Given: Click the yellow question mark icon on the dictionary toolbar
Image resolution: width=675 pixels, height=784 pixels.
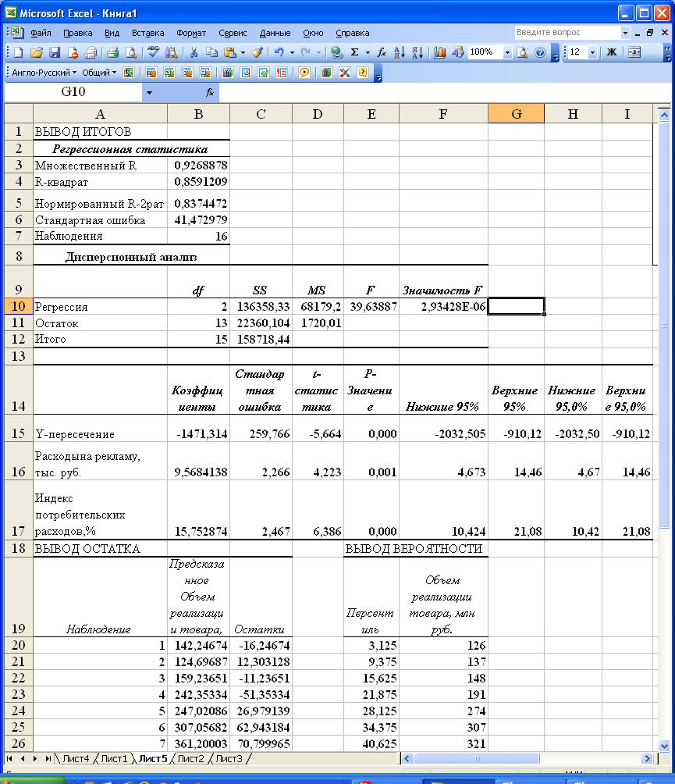Looking at the screenshot, I should 363,73.
